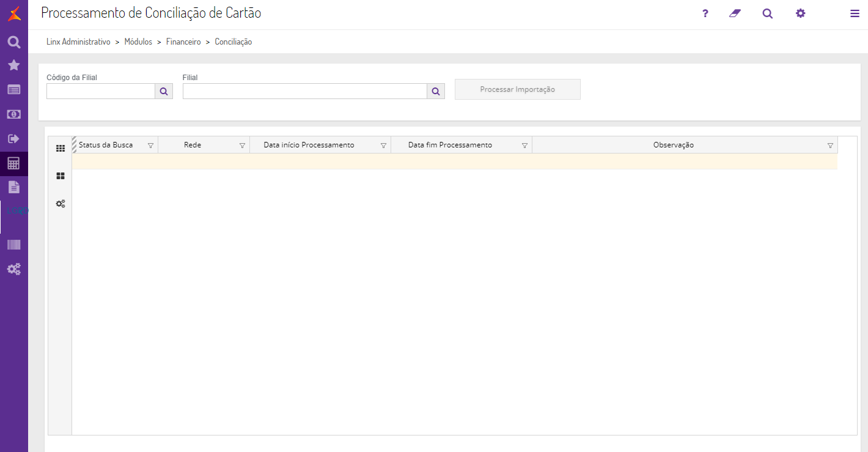The image size is (868, 452).
Task: Click the Linx logo in the sidebar
Action: [x=14, y=13]
